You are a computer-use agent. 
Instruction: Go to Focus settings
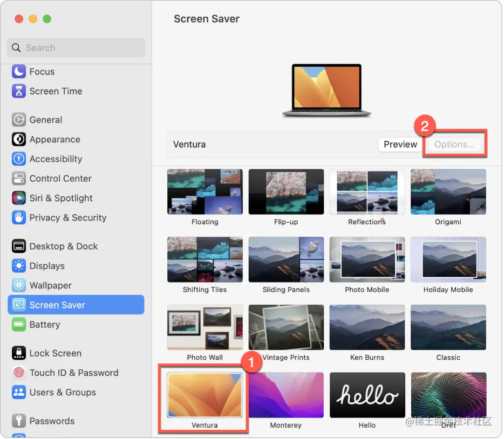42,71
